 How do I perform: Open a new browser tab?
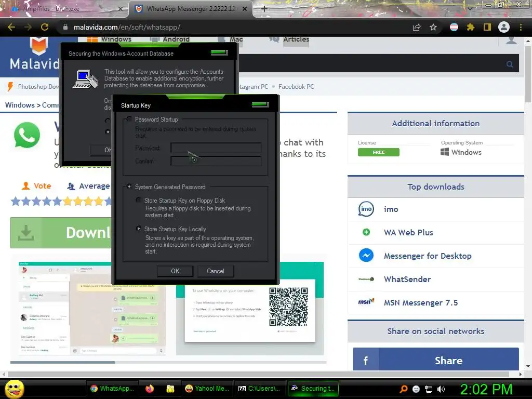[264, 9]
